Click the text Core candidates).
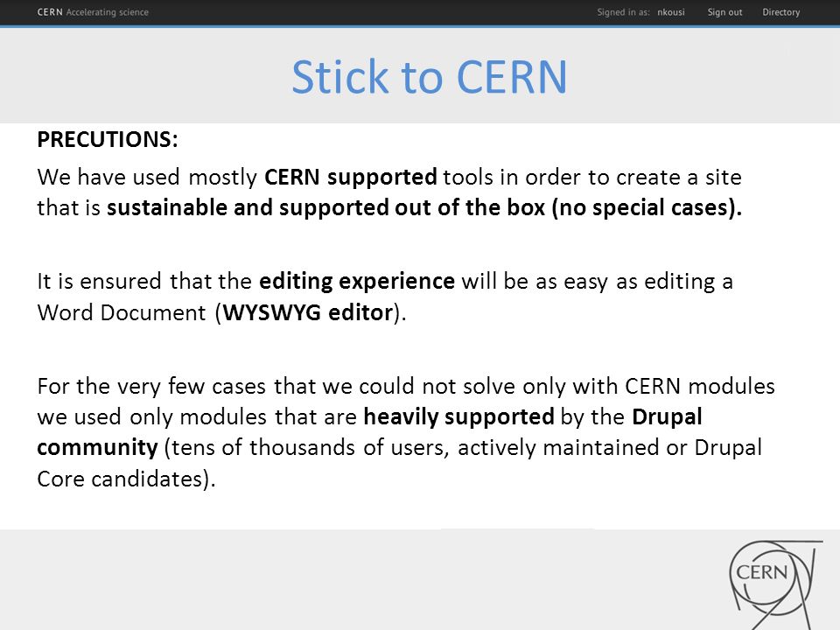 [x=126, y=479]
